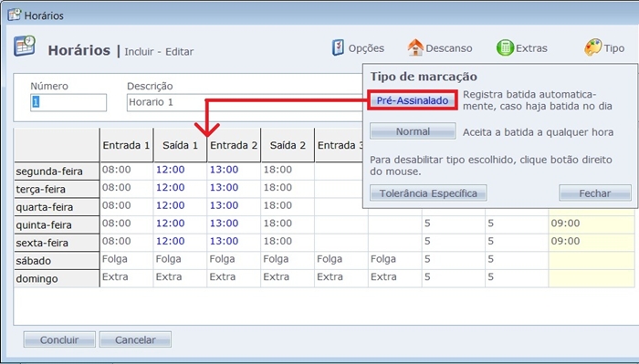Select the sexta-feira row header
The image size is (639, 364).
point(57,243)
